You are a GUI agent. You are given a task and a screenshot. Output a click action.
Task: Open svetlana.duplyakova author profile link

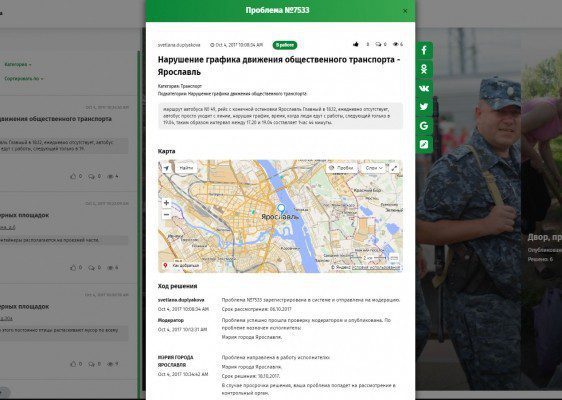click(179, 45)
